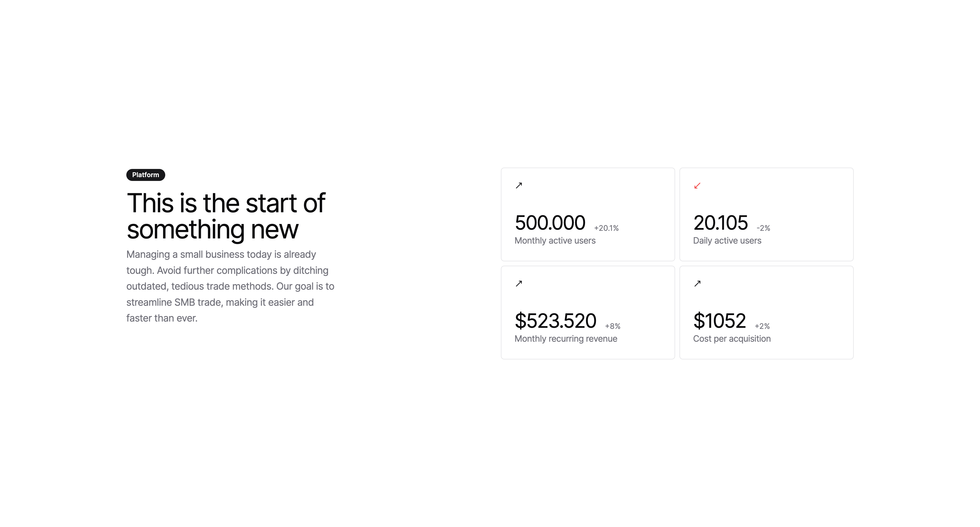Click the +2% cost change indicator
The image size is (980, 527).
click(762, 326)
